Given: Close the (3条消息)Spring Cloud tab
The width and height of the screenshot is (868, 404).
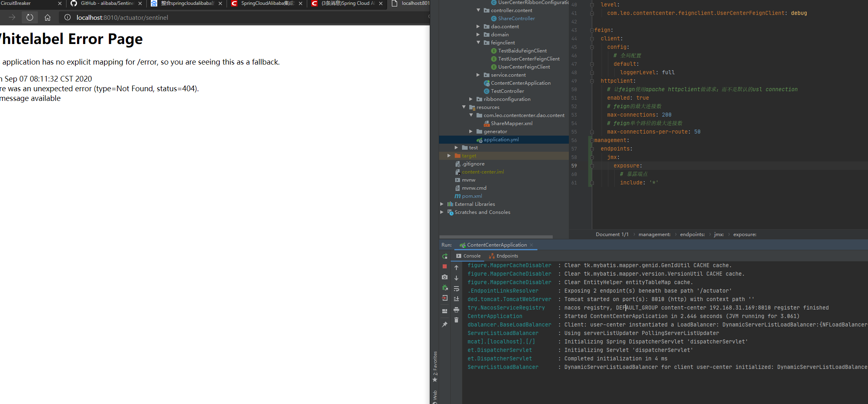Looking at the screenshot, I should tap(381, 3).
